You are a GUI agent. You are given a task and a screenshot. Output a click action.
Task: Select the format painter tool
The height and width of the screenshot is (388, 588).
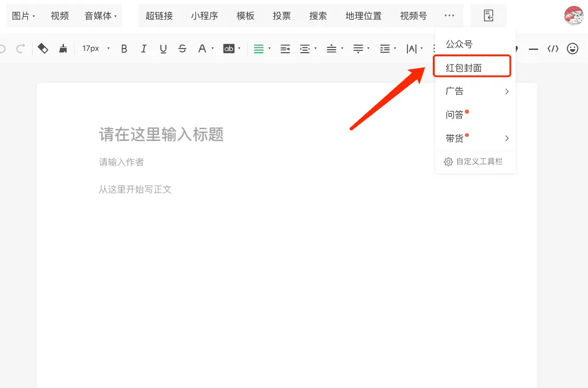(62, 49)
